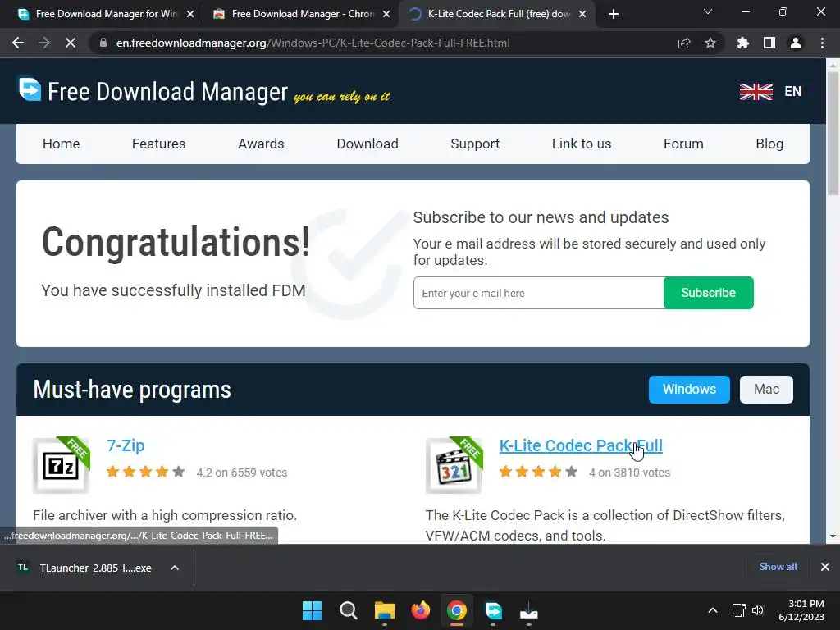The height and width of the screenshot is (630, 840).
Task: Open the 7-Zip program link
Action: [126, 445]
